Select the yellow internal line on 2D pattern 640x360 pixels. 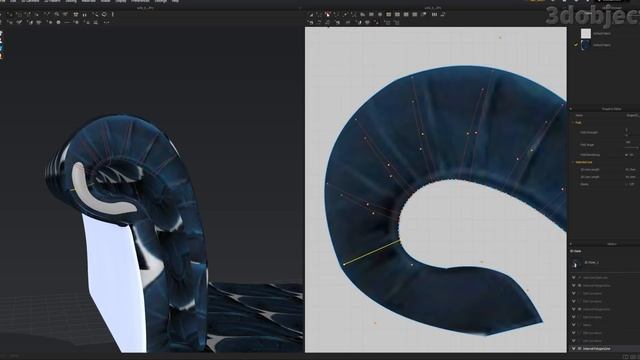click(x=372, y=253)
